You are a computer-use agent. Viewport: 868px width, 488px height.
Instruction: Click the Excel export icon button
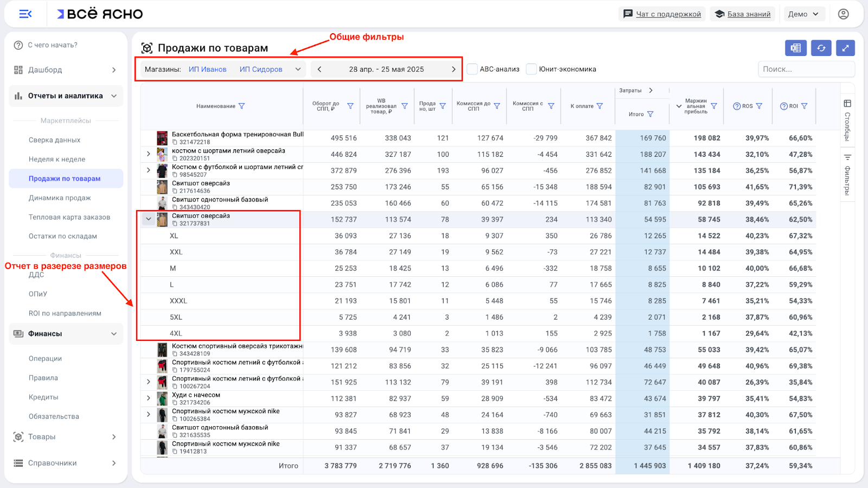pyautogui.click(x=795, y=48)
